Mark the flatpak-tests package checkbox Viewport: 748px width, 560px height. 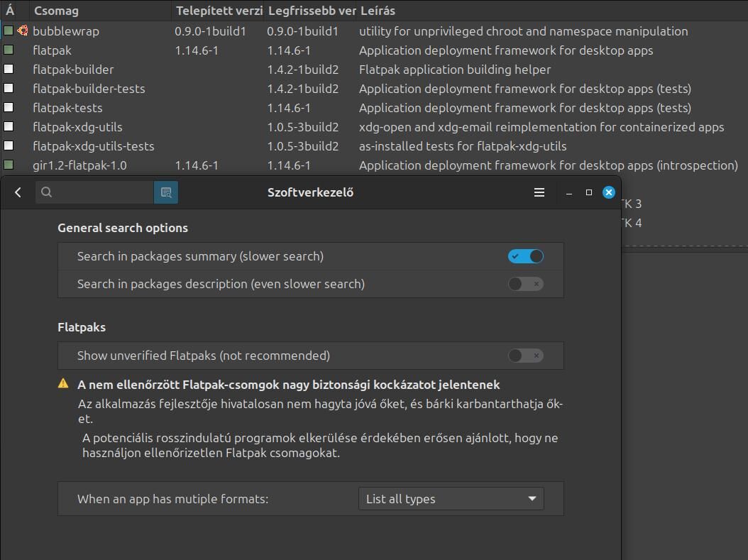(x=9, y=107)
